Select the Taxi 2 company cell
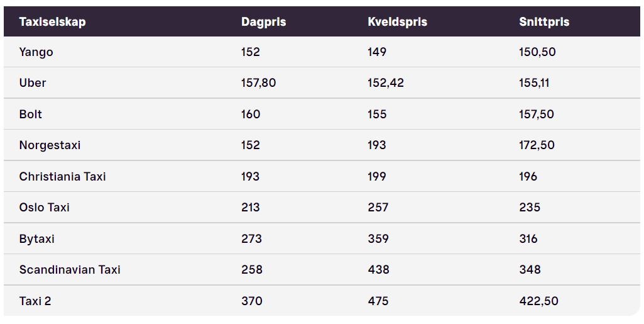This screenshot has height=324, width=644. 35,301
